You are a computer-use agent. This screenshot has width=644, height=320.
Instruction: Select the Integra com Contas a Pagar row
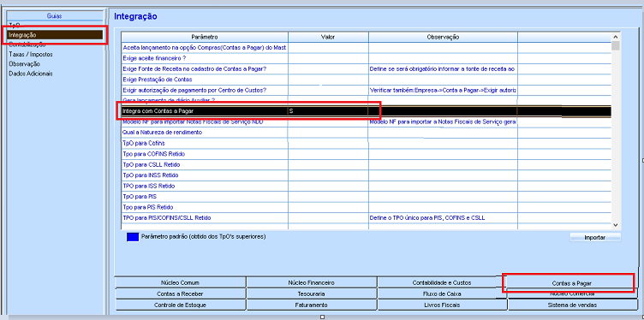[x=367, y=111]
